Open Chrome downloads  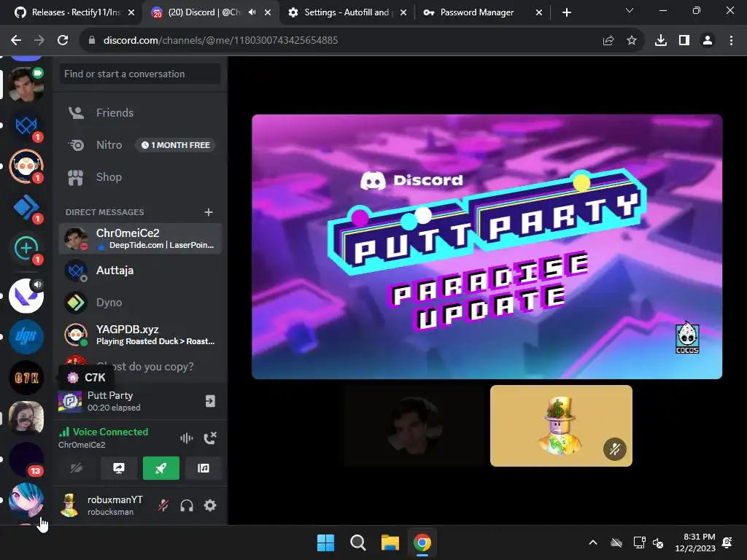click(x=661, y=41)
